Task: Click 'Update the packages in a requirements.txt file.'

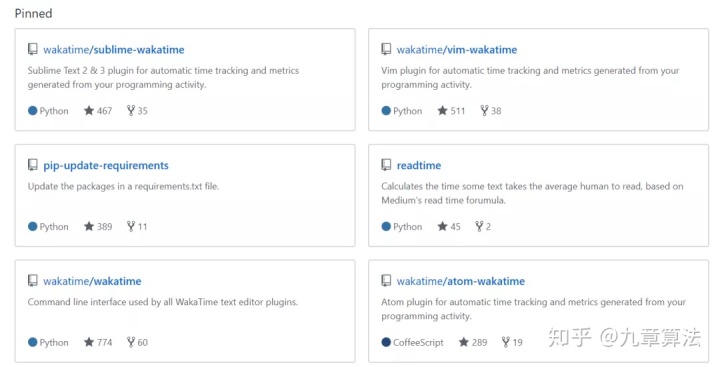Action: tap(123, 186)
